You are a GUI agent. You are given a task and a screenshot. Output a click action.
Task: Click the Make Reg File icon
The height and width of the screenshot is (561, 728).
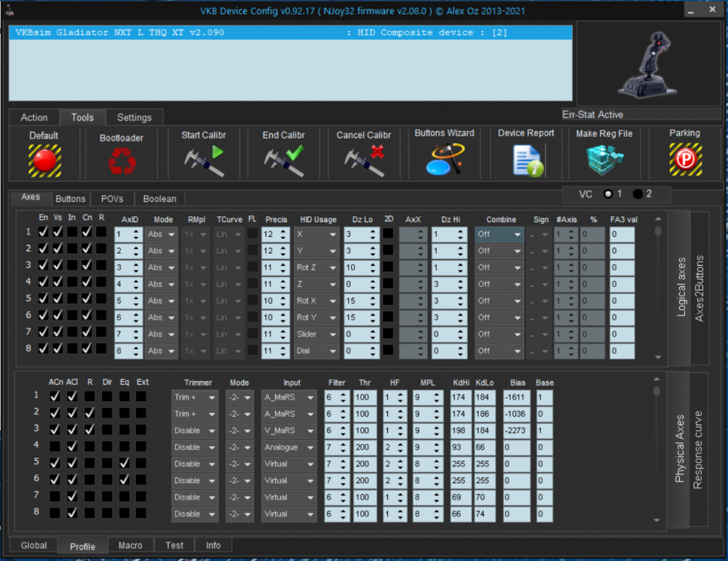(x=604, y=160)
